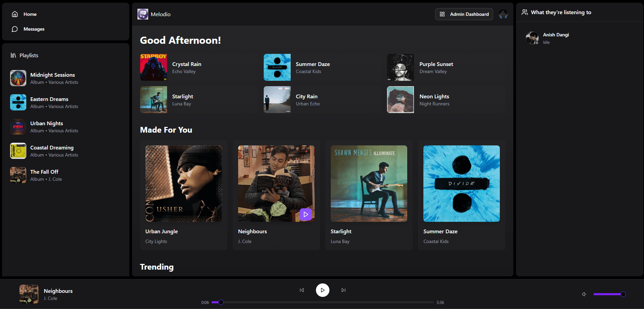Open the Coastal Dreaming album
The image size is (644, 309).
click(x=66, y=151)
